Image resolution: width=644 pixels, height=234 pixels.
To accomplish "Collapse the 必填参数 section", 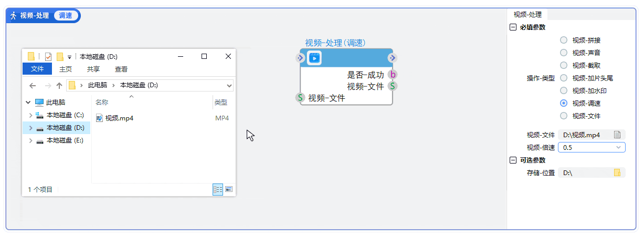I will pyautogui.click(x=513, y=27).
